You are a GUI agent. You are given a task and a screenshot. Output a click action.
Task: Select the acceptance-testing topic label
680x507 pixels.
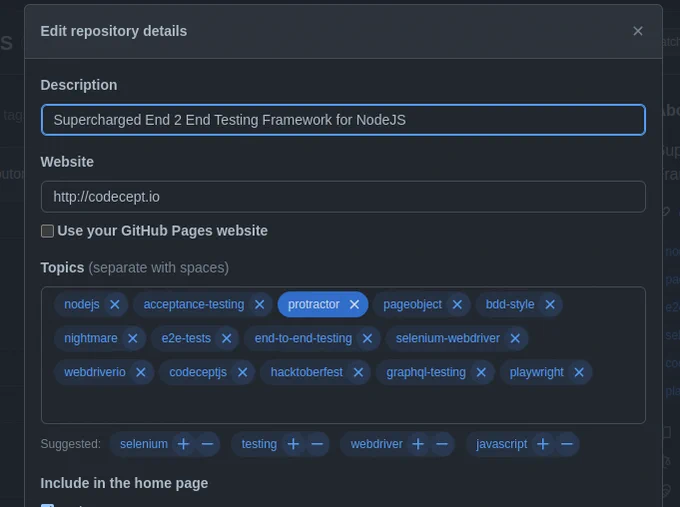tap(194, 304)
